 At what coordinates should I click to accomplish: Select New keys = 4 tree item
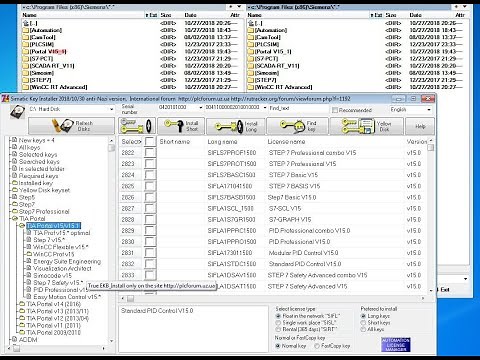(x=36, y=140)
